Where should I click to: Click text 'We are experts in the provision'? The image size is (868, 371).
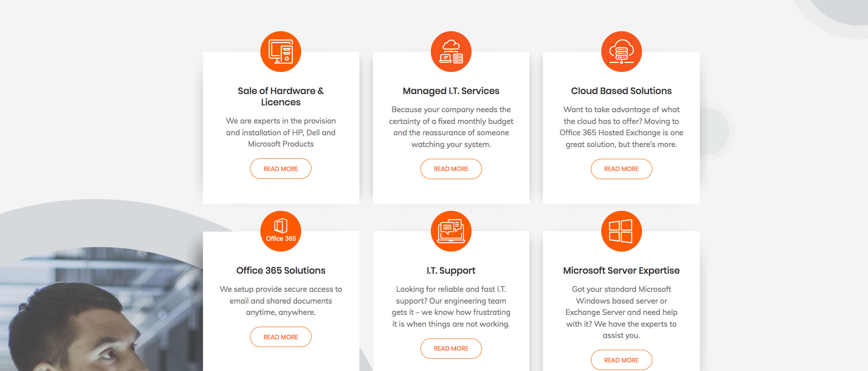tap(281, 121)
